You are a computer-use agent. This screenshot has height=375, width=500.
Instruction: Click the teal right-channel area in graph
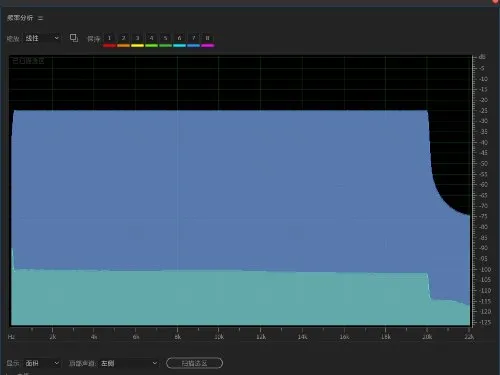220,297
